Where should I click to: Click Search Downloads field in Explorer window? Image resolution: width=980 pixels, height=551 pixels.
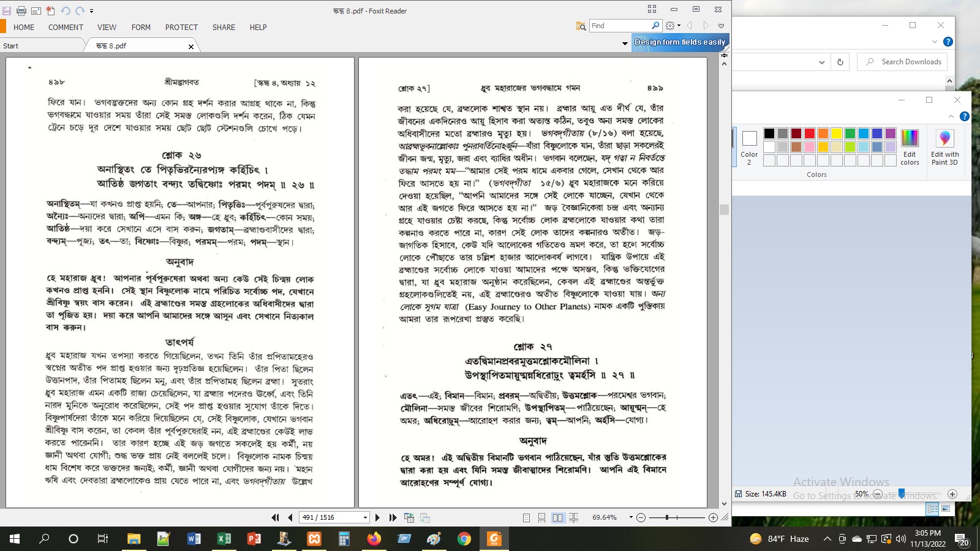(902, 62)
